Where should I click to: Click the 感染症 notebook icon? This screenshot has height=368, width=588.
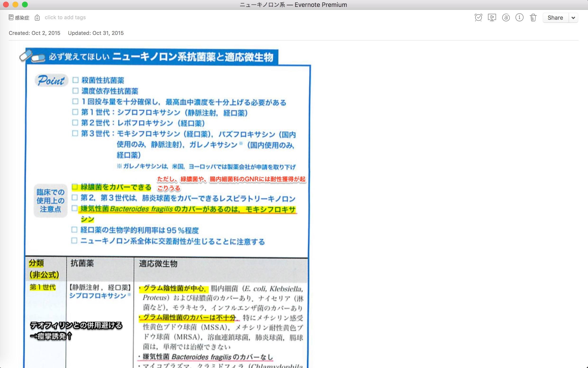pyautogui.click(x=11, y=17)
